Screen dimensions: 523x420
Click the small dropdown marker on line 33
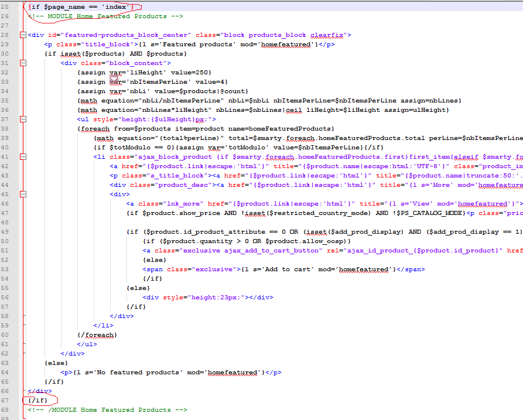pyautogui.click(x=114, y=80)
